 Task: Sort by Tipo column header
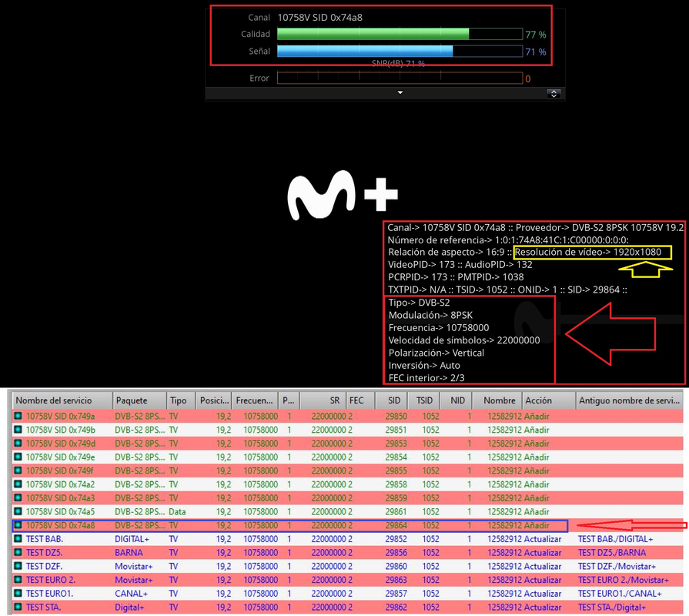tap(181, 400)
